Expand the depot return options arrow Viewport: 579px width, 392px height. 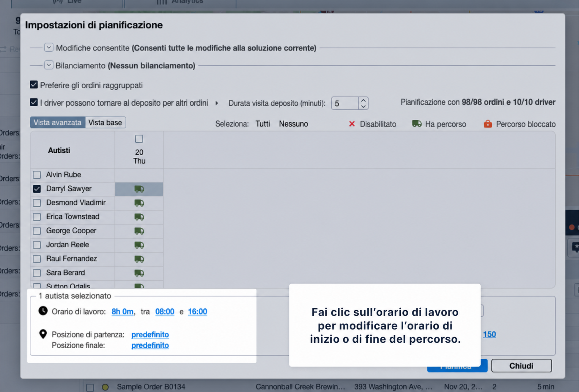point(217,103)
